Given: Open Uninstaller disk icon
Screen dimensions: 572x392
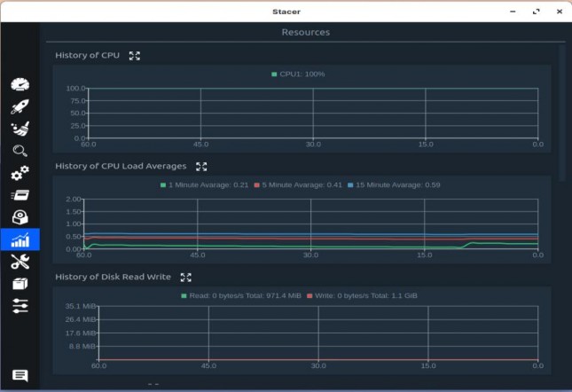Looking at the screenshot, I should click(20, 217).
